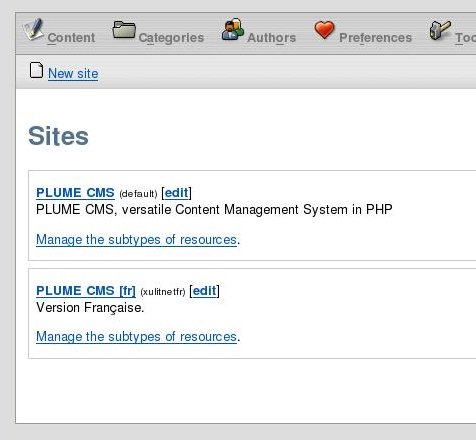Click the quill pen Content icon

click(33, 29)
